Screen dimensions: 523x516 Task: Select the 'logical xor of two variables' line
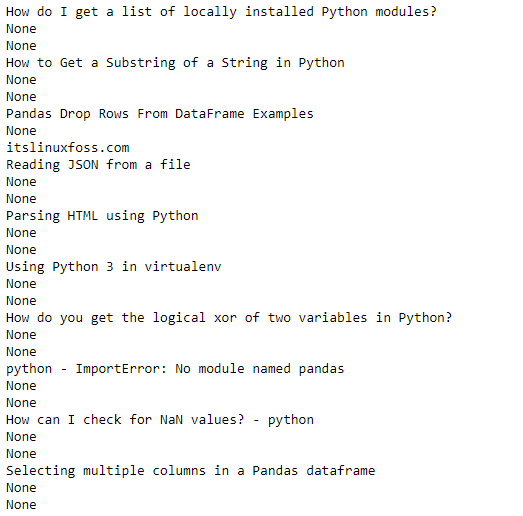[x=229, y=318]
